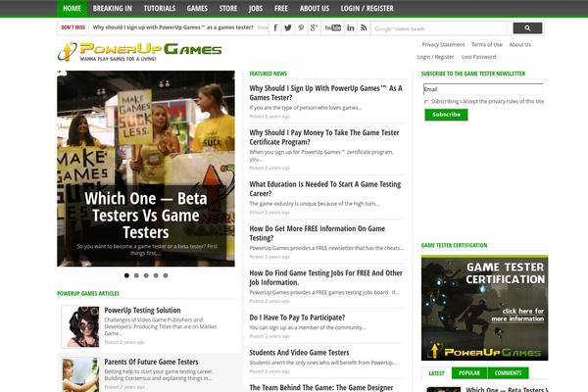This screenshot has width=588, height=392.
Task: Open the Parents Of Future Game Testers thumbnail
Action: [80, 374]
